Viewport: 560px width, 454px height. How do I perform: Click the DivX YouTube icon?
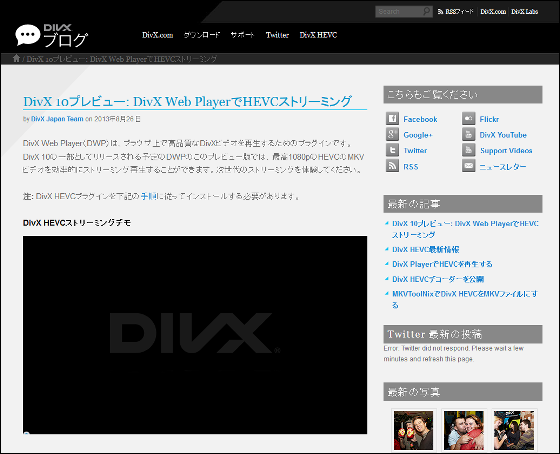point(469,134)
